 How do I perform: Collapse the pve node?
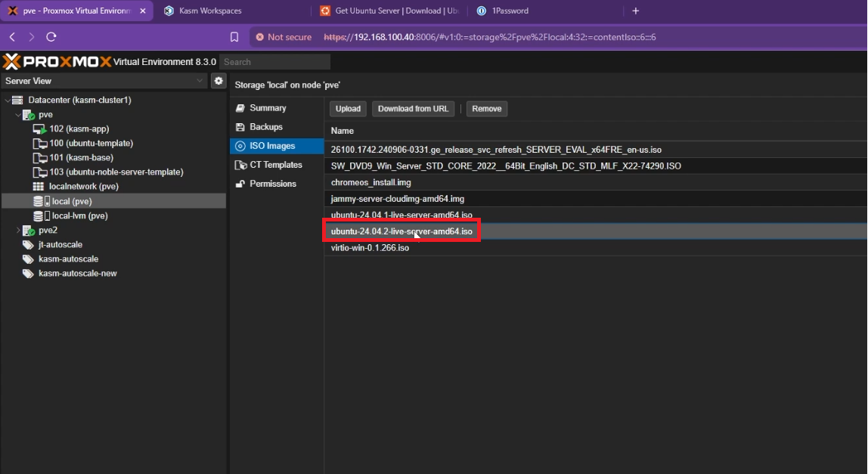tap(19, 115)
